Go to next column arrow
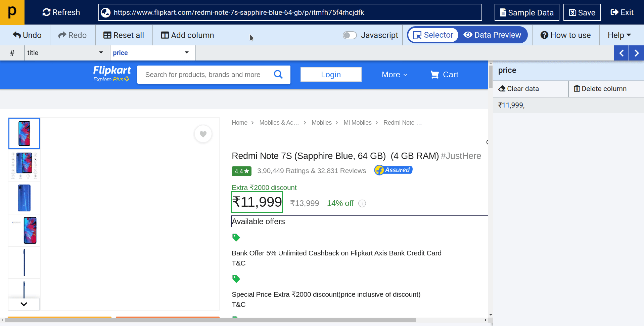Image resolution: width=644 pixels, height=326 pixels. click(636, 53)
